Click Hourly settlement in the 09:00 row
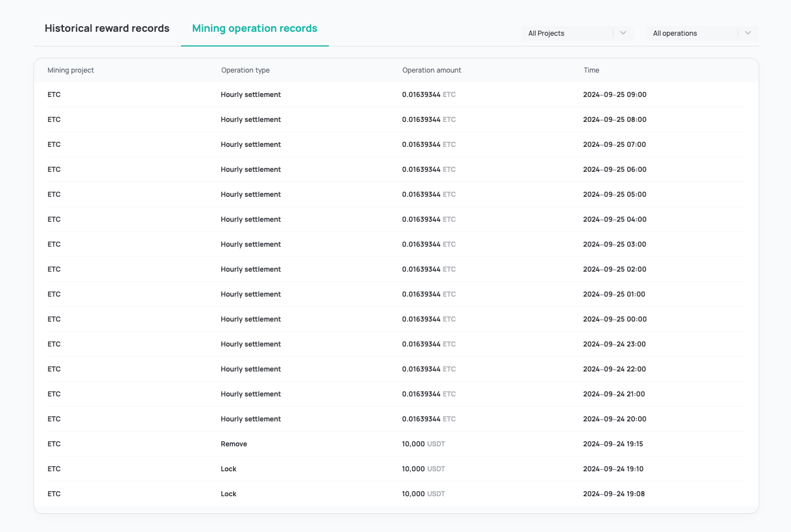The image size is (791, 532). (x=251, y=95)
